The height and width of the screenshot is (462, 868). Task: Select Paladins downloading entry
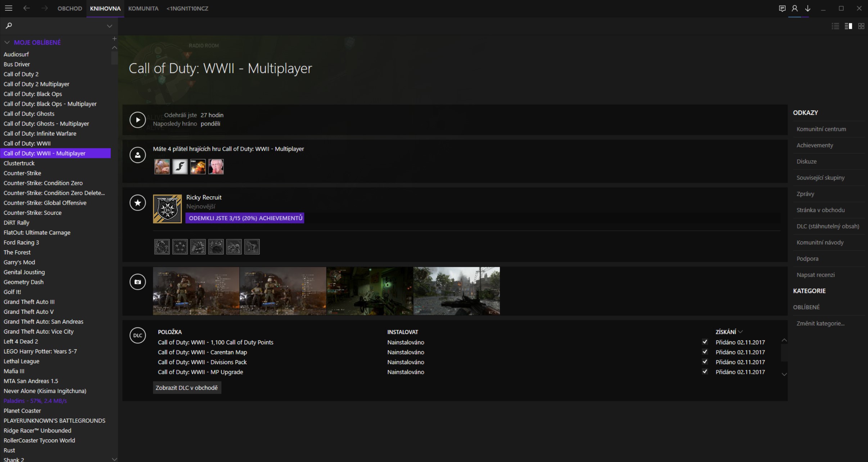[35, 400]
